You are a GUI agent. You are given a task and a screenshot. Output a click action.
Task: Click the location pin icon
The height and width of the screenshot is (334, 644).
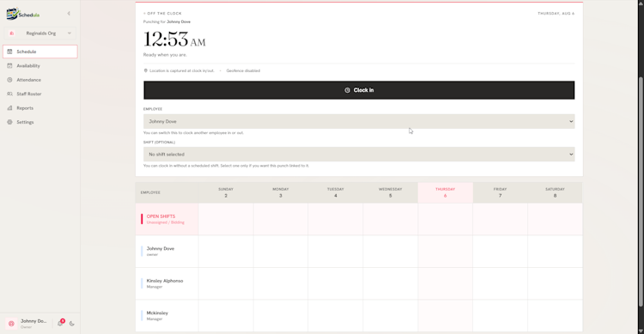pyautogui.click(x=145, y=70)
